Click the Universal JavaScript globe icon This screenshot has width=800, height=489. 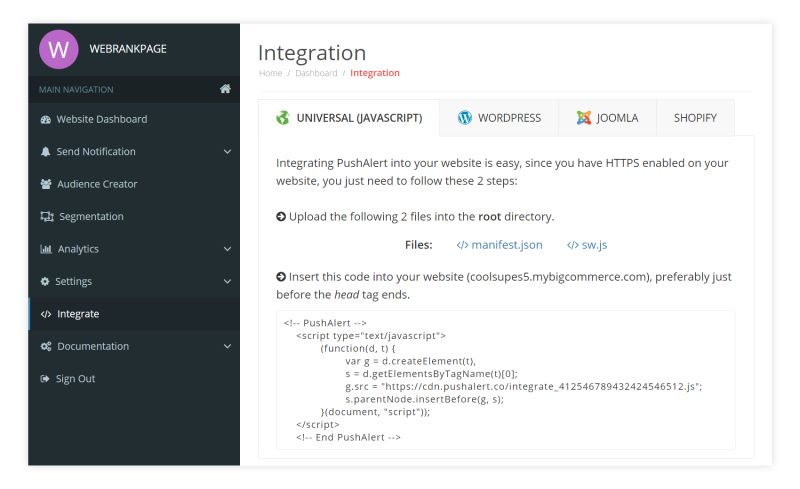coord(283,118)
